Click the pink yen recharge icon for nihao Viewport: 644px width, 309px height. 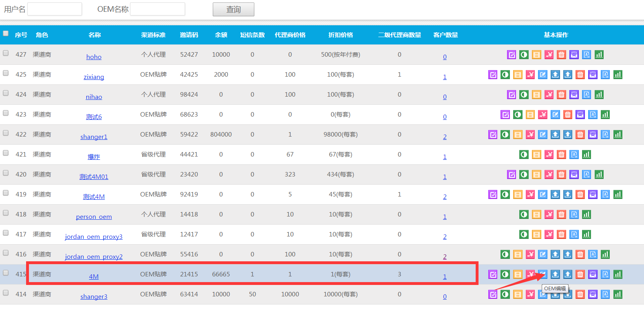tap(549, 95)
